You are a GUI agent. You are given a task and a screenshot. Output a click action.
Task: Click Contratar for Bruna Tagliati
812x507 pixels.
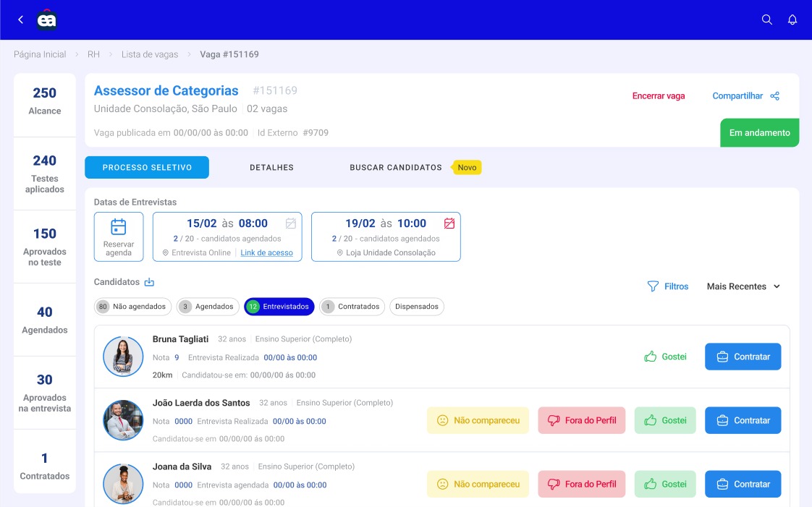click(x=743, y=357)
